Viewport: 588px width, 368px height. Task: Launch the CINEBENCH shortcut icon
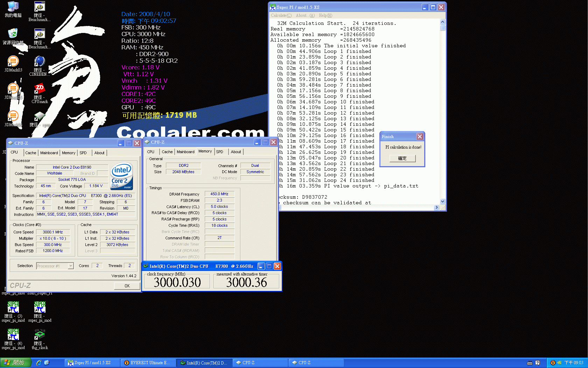[40, 66]
